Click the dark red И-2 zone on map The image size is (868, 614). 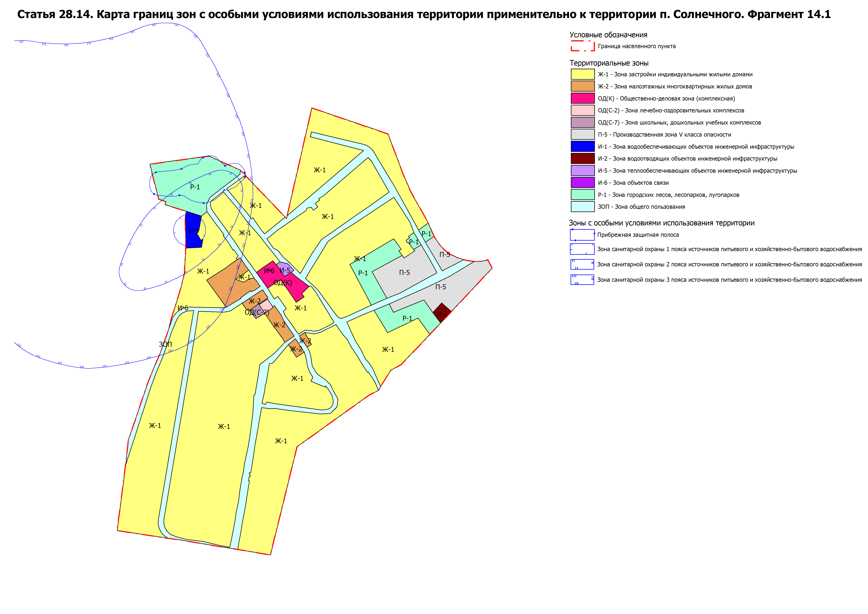coord(442,311)
